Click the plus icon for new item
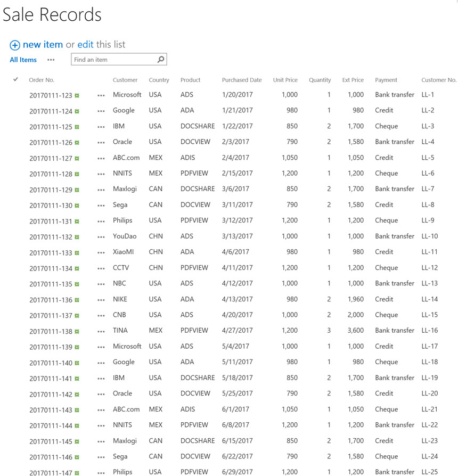 tap(14, 45)
